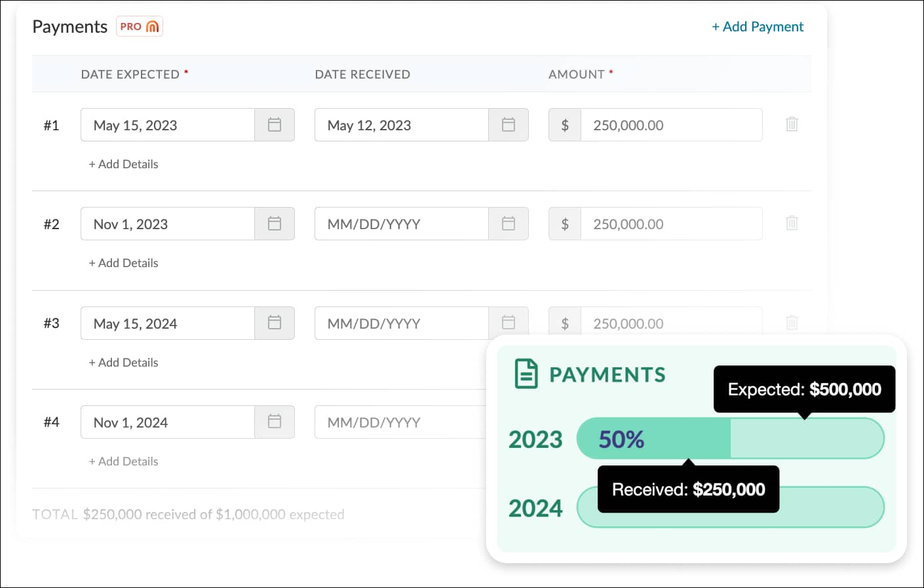
Task: Click the Payments document icon in summary card
Action: coord(526,374)
